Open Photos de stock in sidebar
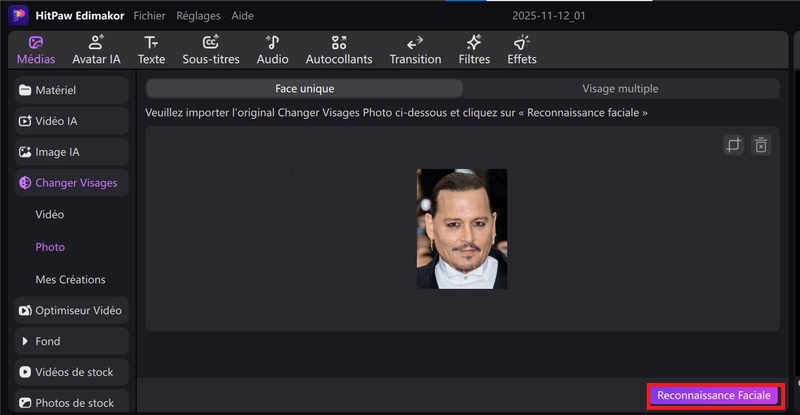The height and width of the screenshot is (415, 800). coord(72,403)
